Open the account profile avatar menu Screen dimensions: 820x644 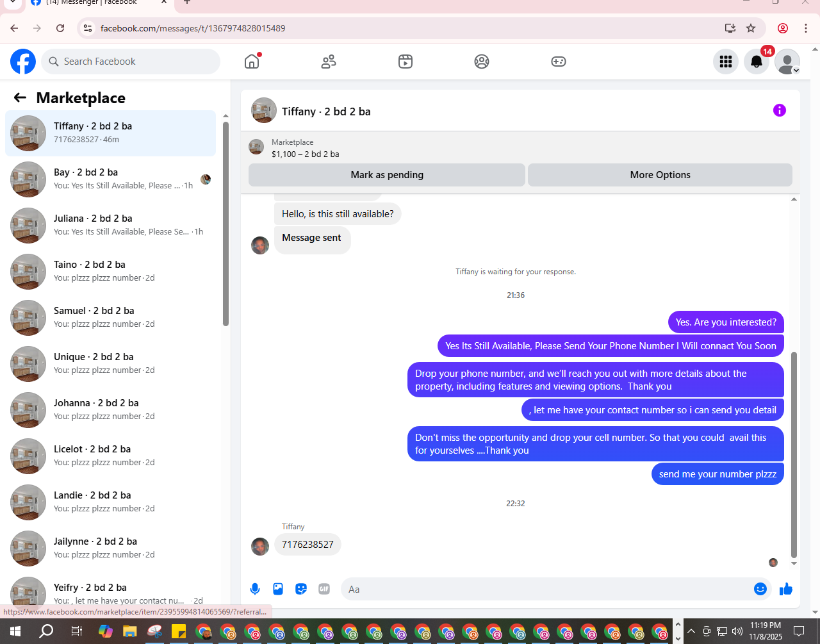787,62
